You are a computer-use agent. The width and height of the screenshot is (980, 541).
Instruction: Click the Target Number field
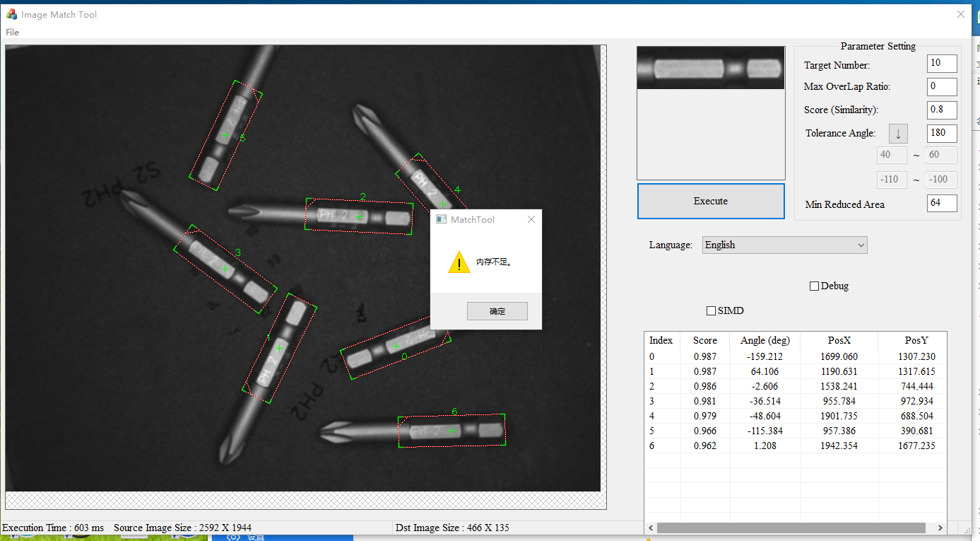(942, 63)
